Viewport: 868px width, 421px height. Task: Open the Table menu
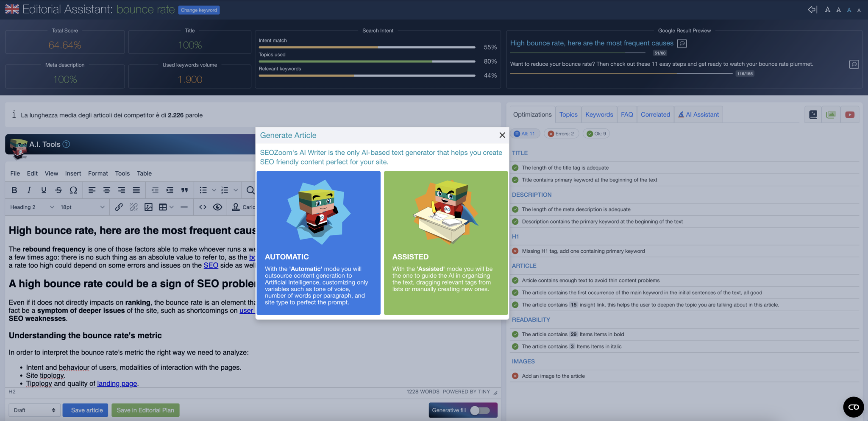144,173
